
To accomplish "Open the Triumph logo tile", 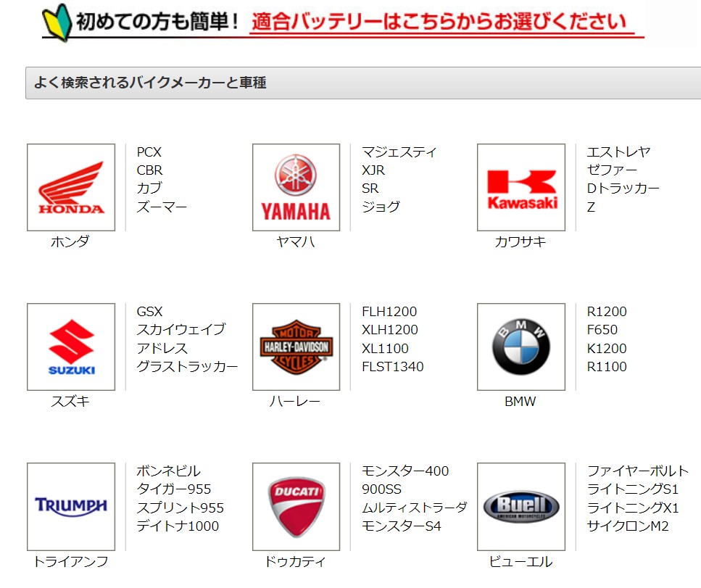I will click(x=71, y=506).
